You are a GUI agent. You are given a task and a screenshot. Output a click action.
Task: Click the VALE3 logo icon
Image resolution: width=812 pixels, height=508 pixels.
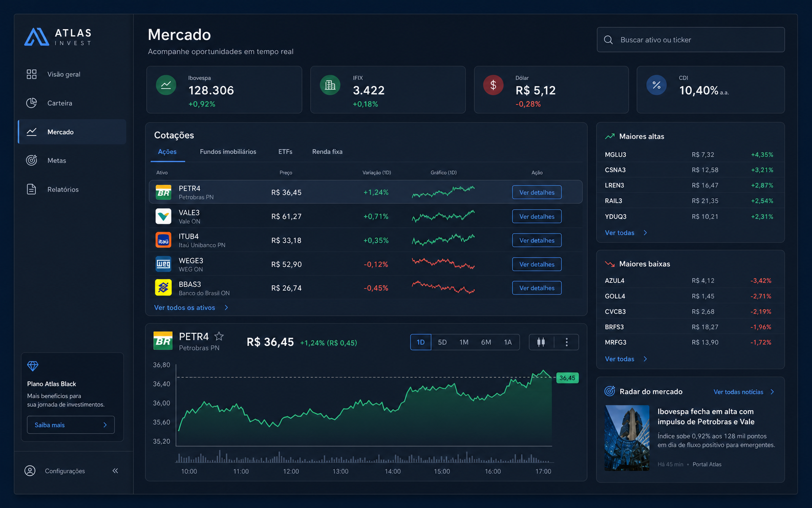163,216
